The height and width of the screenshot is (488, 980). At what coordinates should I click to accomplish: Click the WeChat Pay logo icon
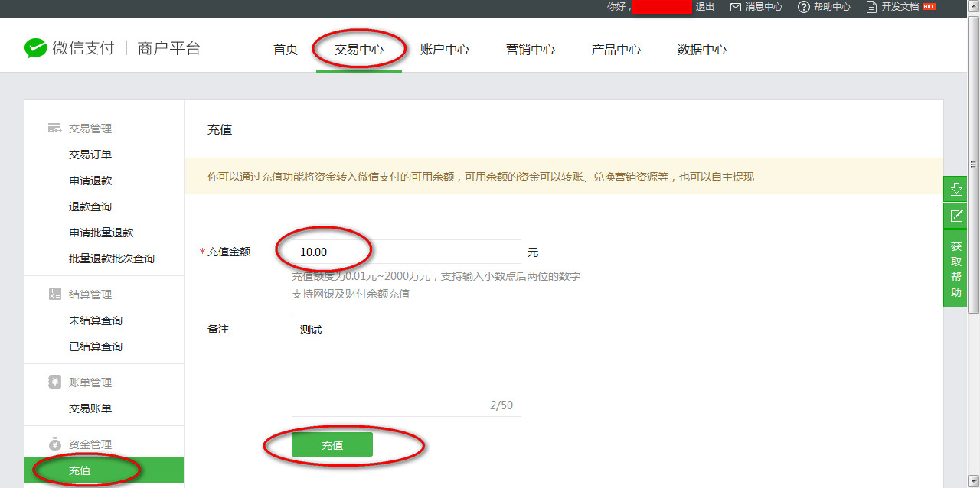pyautogui.click(x=36, y=48)
